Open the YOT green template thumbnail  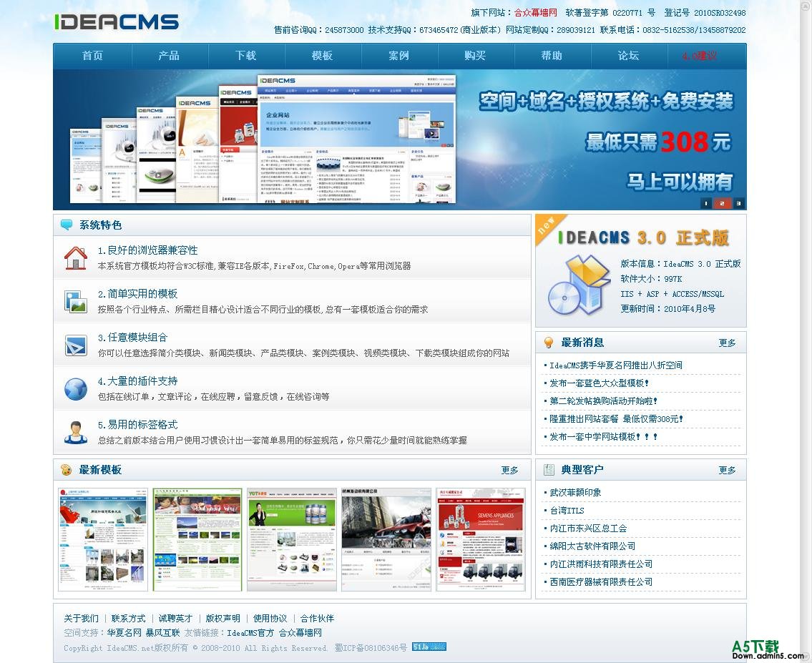click(292, 539)
